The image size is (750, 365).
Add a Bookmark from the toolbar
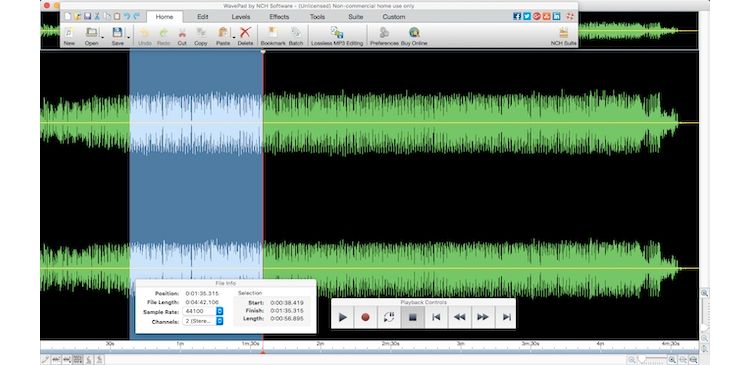[273, 36]
